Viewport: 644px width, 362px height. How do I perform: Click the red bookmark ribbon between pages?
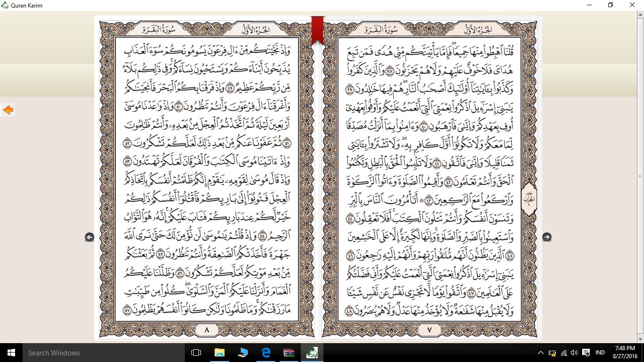317,31
